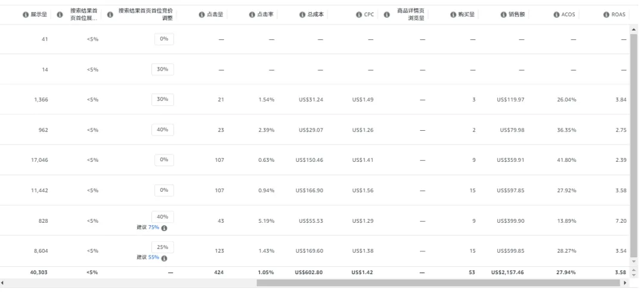The width and height of the screenshot is (644, 292).
Task: Show the info tooltip for 购买量
Action: pyautogui.click(x=453, y=14)
